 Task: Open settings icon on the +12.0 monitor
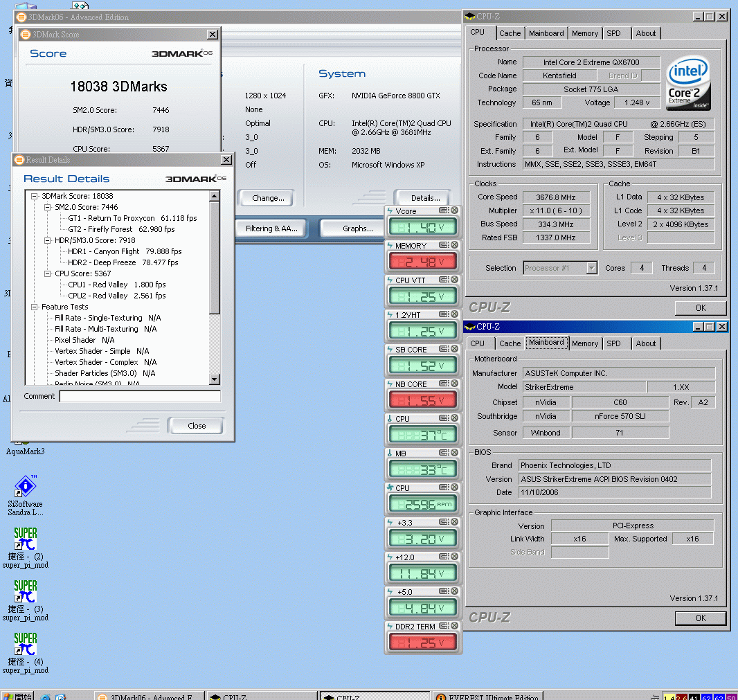pyautogui.click(x=443, y=557)
